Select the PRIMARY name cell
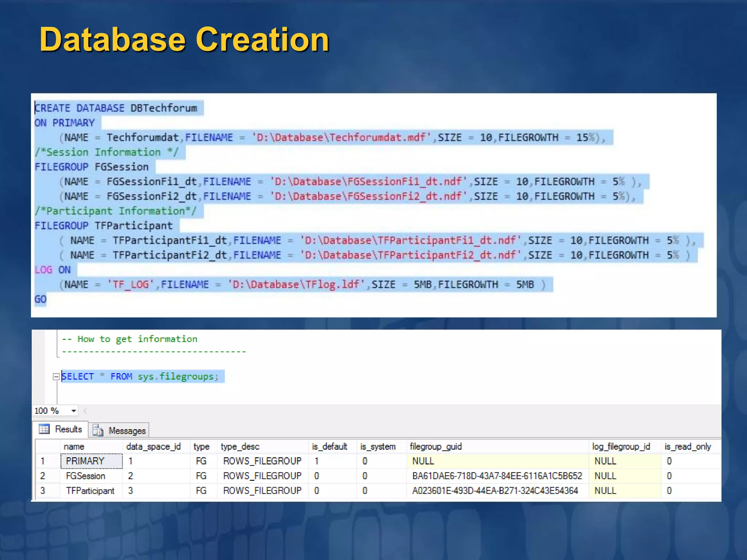 91,461
